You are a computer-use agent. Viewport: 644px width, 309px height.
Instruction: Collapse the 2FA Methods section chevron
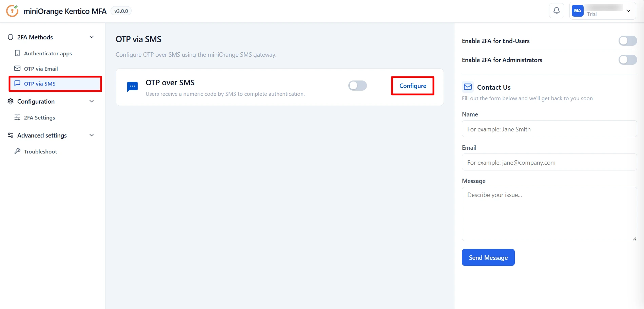click(92, 37)
